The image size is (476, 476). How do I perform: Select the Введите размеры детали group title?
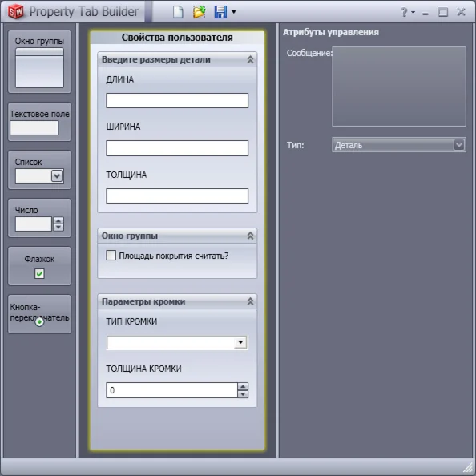pyautogui.click(x=156, y=59)
